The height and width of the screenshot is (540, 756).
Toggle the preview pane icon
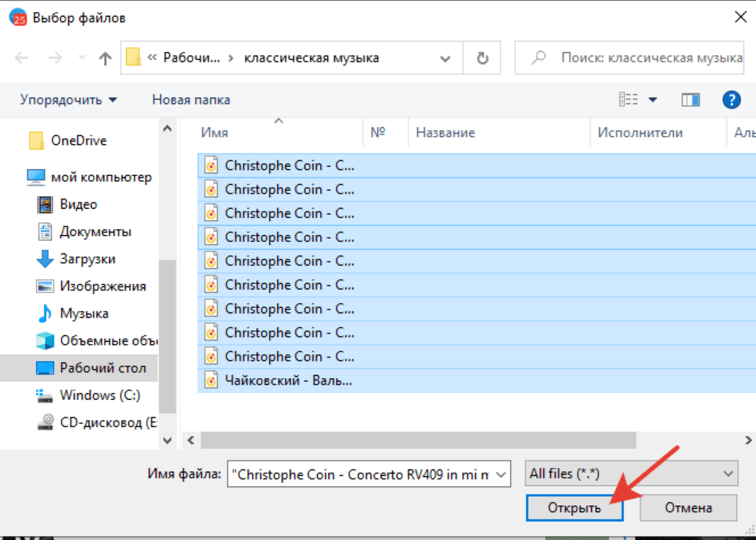pyautogui.click(x=690, y=100)
